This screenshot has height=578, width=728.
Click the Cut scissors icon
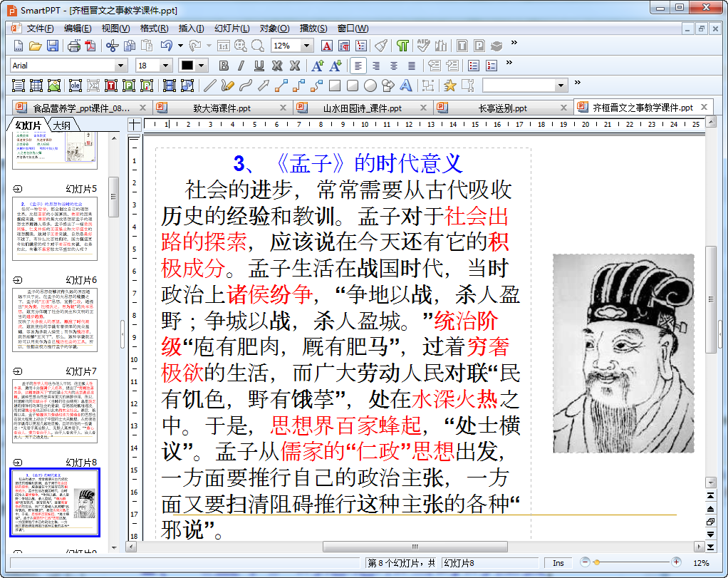click(111, 46)
